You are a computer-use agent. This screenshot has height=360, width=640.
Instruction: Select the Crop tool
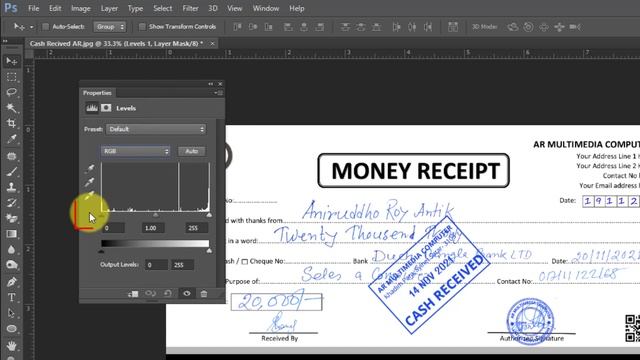pos(11,123)
